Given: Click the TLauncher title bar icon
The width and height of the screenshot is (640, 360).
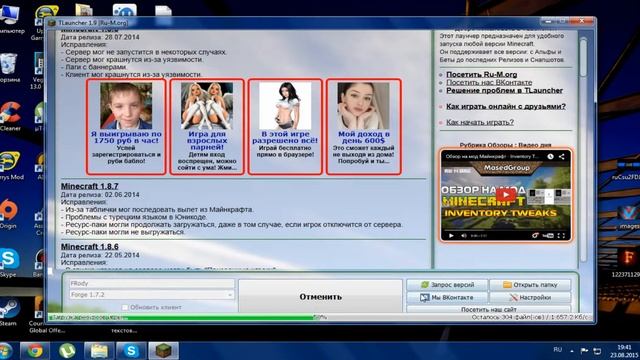Looking at the screenshot, I should tap(52, 23).
